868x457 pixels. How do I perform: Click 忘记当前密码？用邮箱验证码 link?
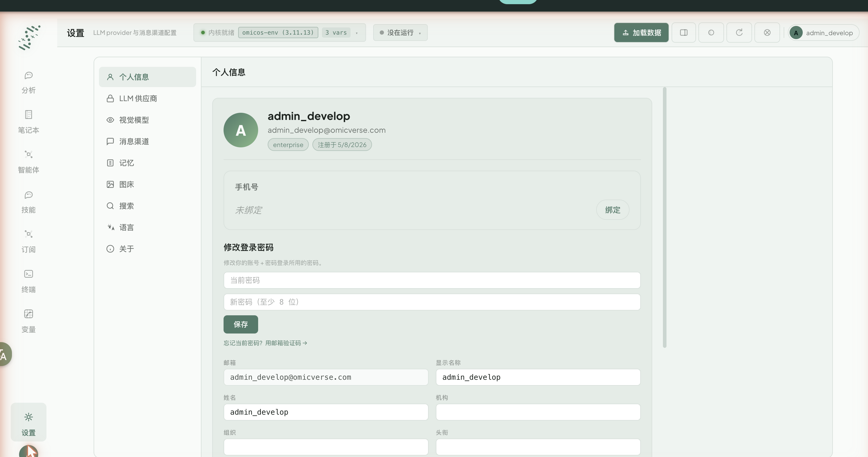(x=265, y=343)
